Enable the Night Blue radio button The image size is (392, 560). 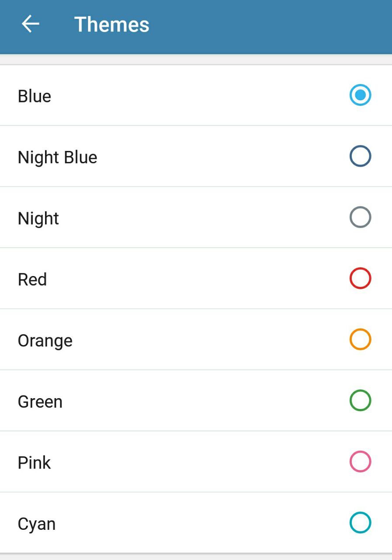tap(360, 156)
